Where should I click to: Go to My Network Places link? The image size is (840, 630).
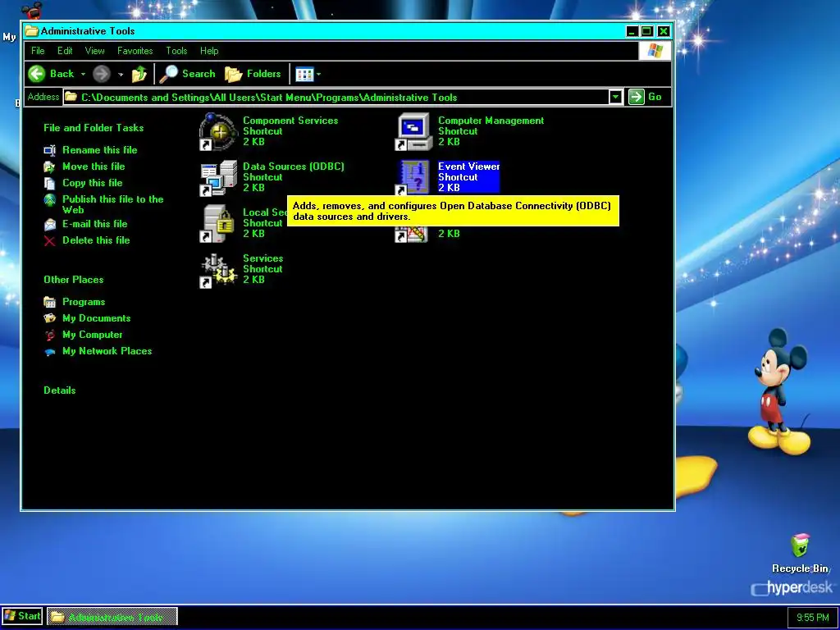(107, 351)
